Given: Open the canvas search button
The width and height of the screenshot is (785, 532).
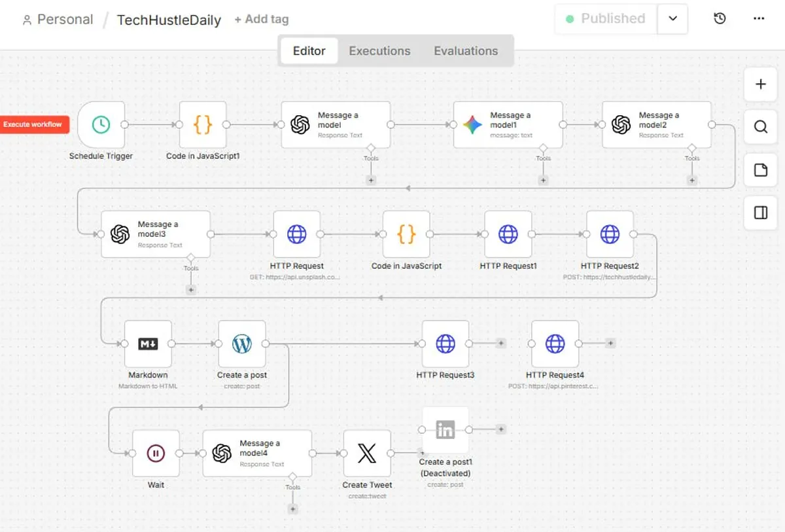Looking at the screenshot, I should [x=761, y=127].
